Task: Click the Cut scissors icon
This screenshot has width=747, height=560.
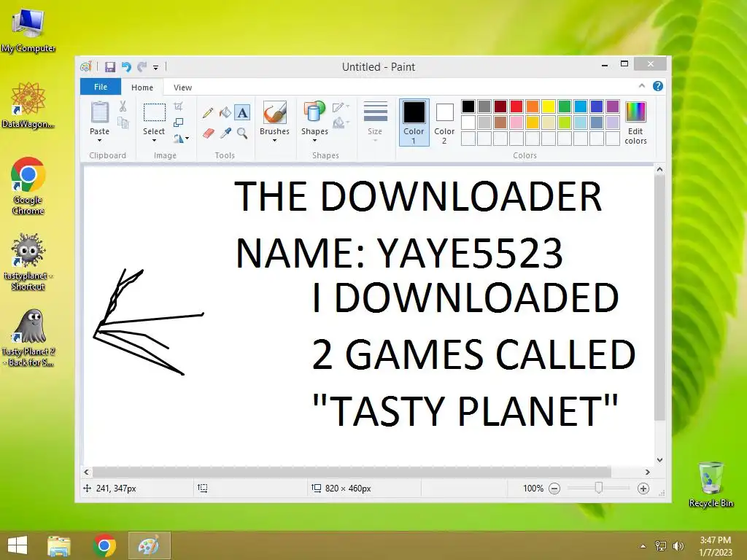Action: pos(123,106)
